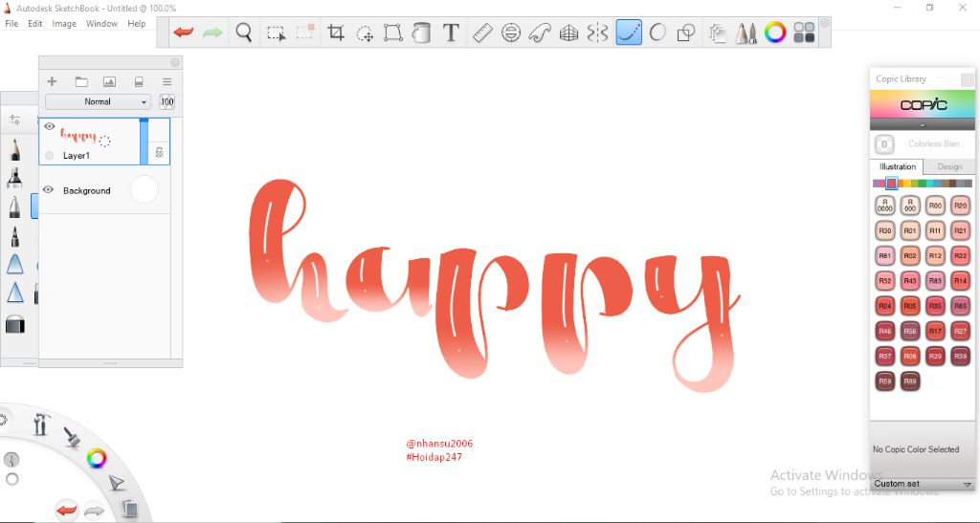Screen dimensions: 980x523
Task: Click the Redo arrow in top toolbar
Action: coord(212,32)
